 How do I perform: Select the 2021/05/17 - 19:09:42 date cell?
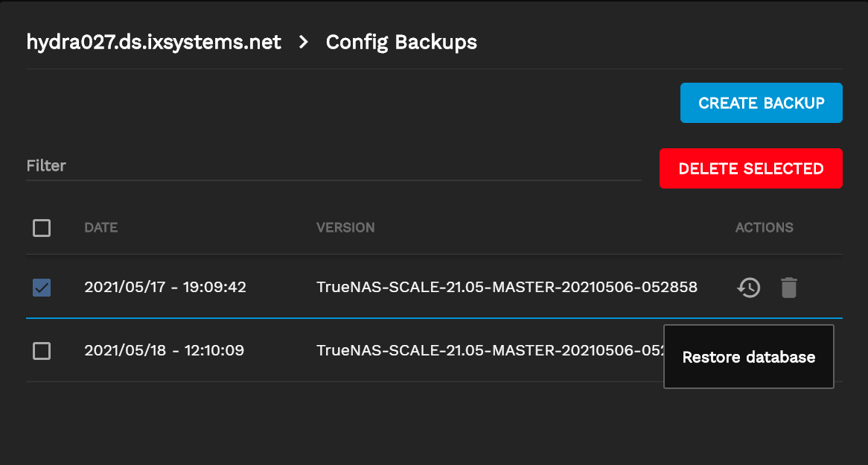[165, 287]
